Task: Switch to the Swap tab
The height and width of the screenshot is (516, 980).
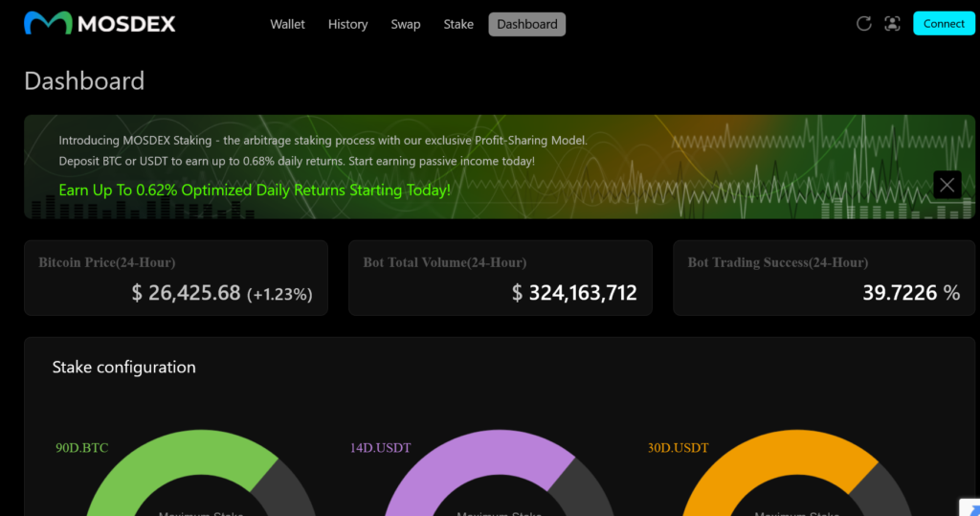Action: click(x=405, y=24)
